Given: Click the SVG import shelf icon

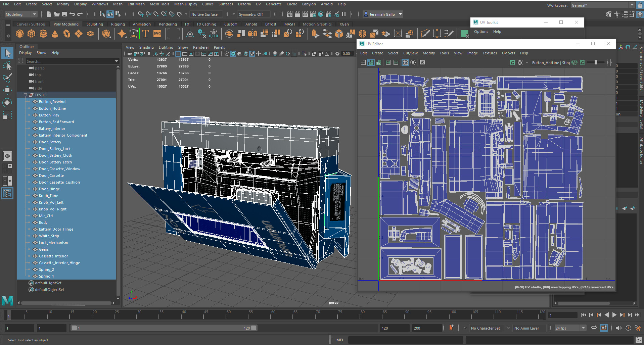Looking at the screenshot, I should [157, 34].
